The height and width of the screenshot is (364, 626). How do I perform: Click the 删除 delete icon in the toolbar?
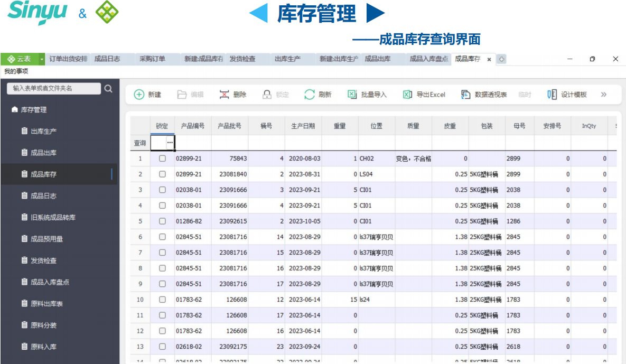point(225,95)
